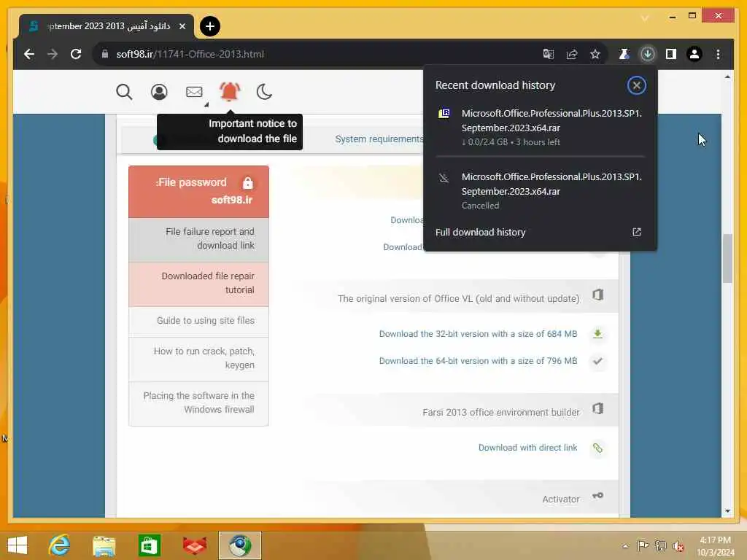The width and height of the screenshot is (747, 560).
Task: Click the in-progress Office x64.rar download
Action: click(541, 127)
